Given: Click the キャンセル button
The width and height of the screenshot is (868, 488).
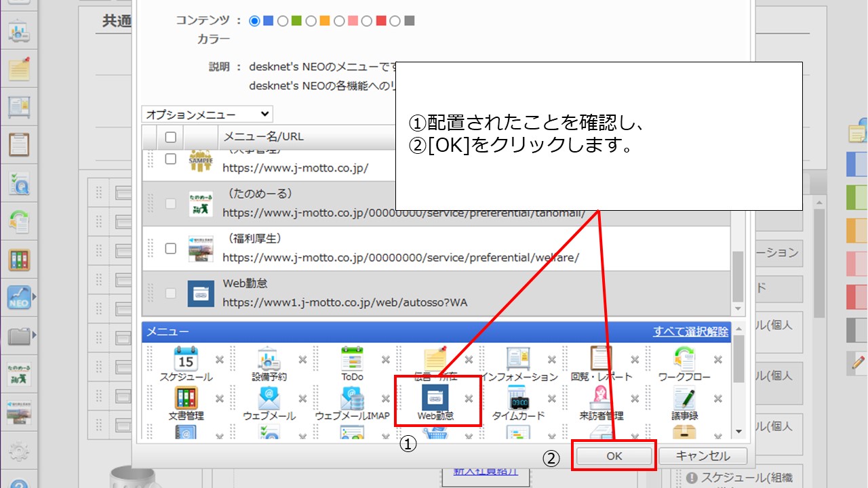Looking at the screenshot, I should [703, 456].
